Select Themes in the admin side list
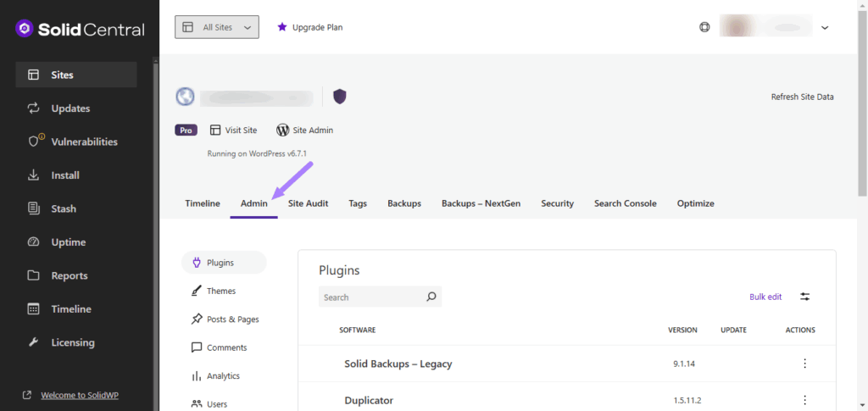Viewport: 868px width, 411px height. 220,291
